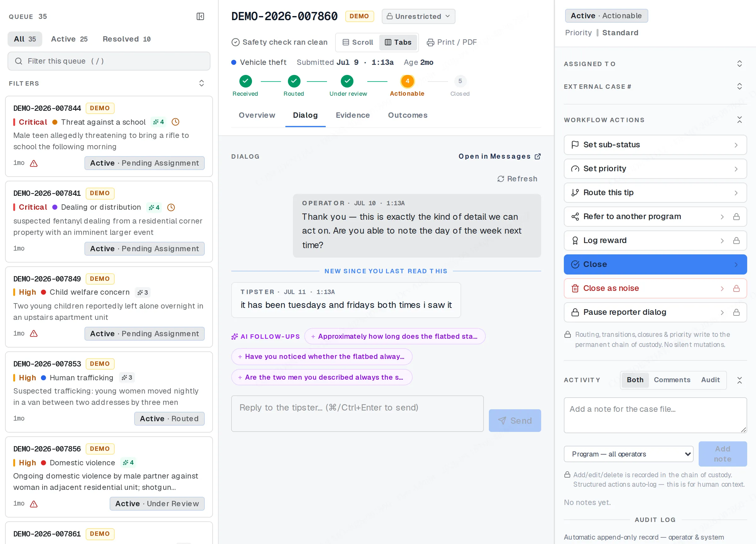Show only Comments in activity
Screen dimensions: 756x544
[672, 380]
